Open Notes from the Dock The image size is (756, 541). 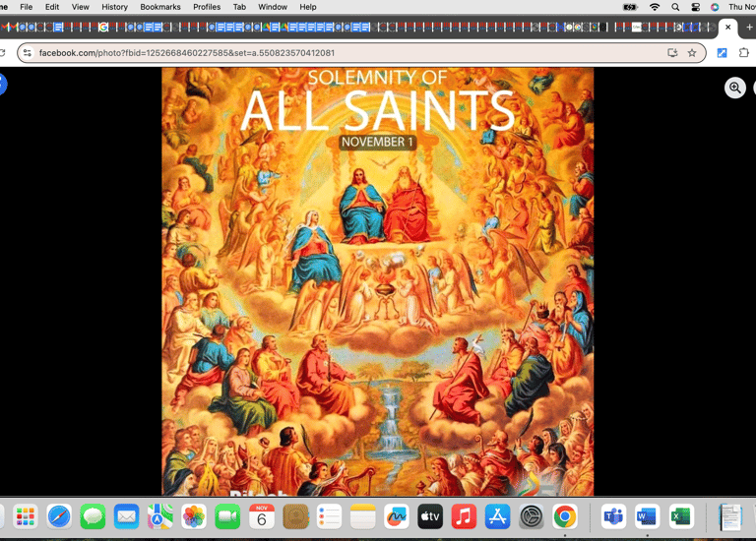362,516
